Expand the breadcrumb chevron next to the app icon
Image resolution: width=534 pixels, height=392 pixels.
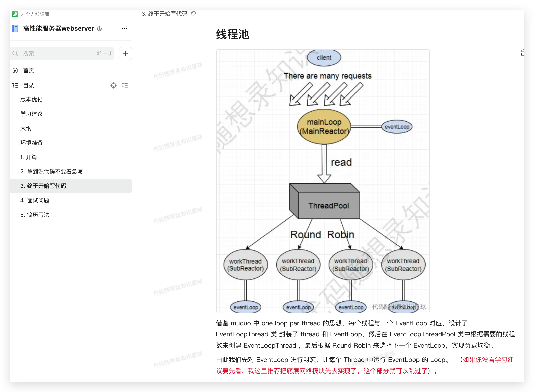tap(22, 14)
